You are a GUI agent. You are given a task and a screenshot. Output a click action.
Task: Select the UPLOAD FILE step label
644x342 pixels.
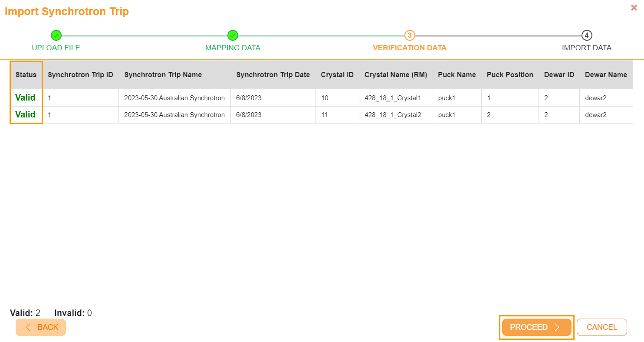tap(56, 48)
